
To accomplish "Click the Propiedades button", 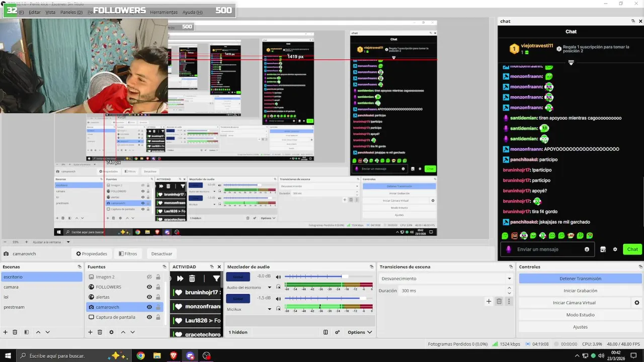I will pyautogui.click(x=92, y=254).
